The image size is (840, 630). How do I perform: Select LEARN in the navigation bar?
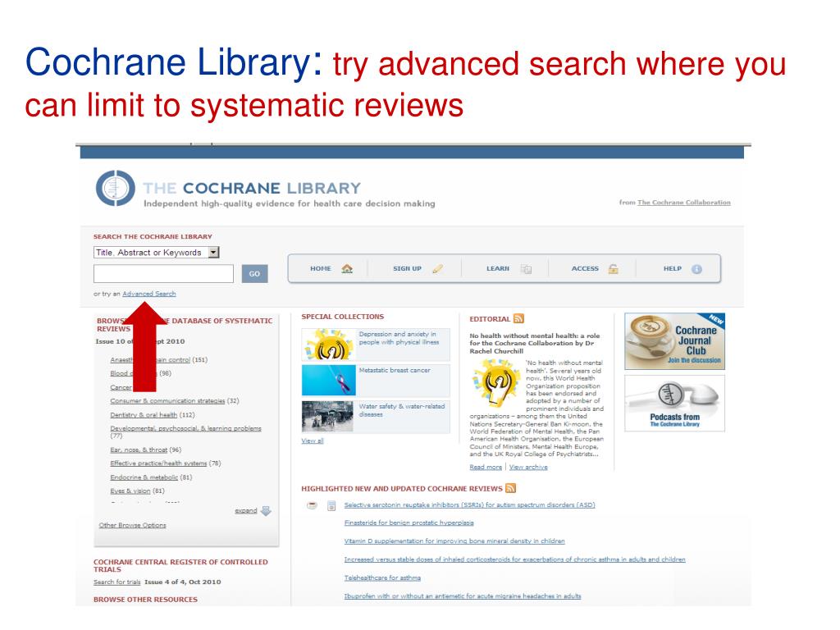click(x=498, y=268)
